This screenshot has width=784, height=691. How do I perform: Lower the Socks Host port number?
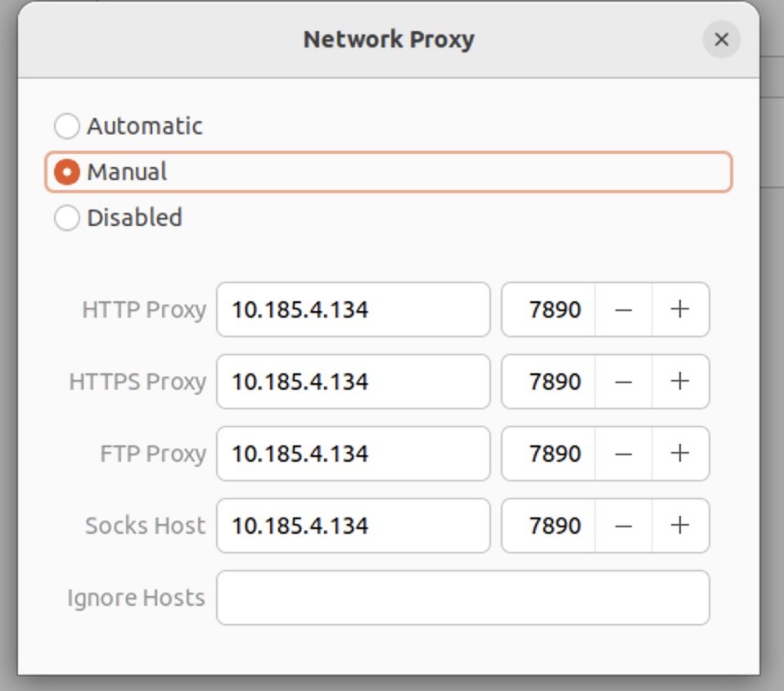(624, 526)
